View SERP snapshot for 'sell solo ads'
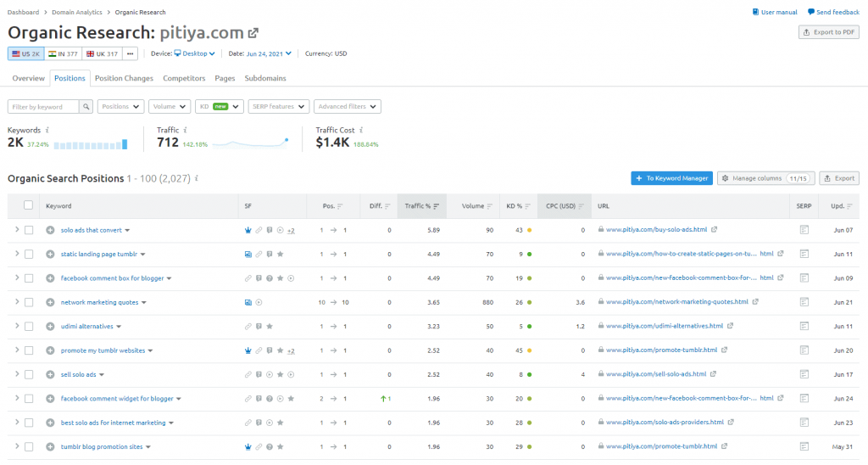 point(804,374)
